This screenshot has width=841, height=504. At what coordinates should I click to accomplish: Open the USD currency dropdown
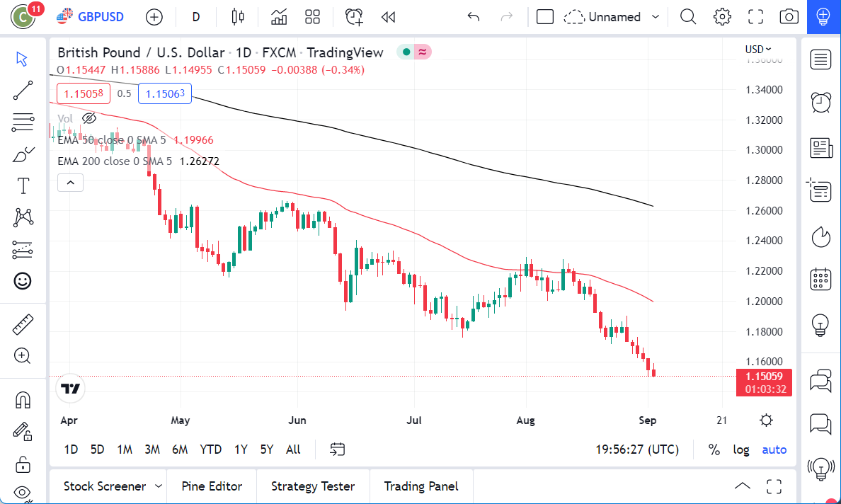tap(757, 49)
